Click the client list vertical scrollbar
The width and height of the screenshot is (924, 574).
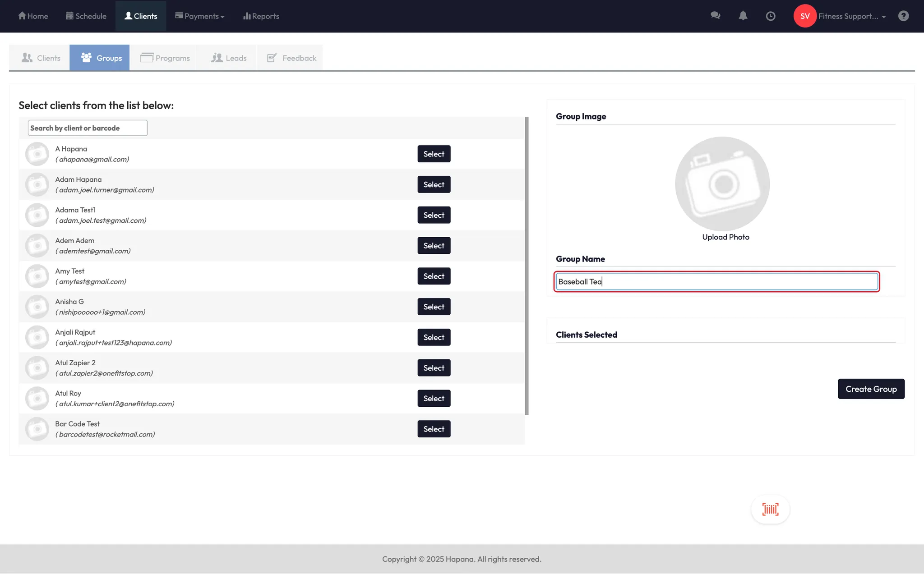[527, 266]
